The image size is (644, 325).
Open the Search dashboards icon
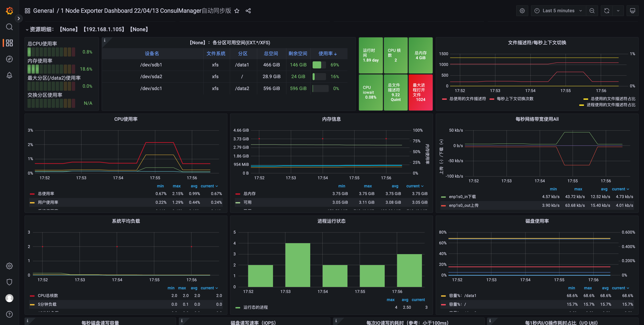9,27
